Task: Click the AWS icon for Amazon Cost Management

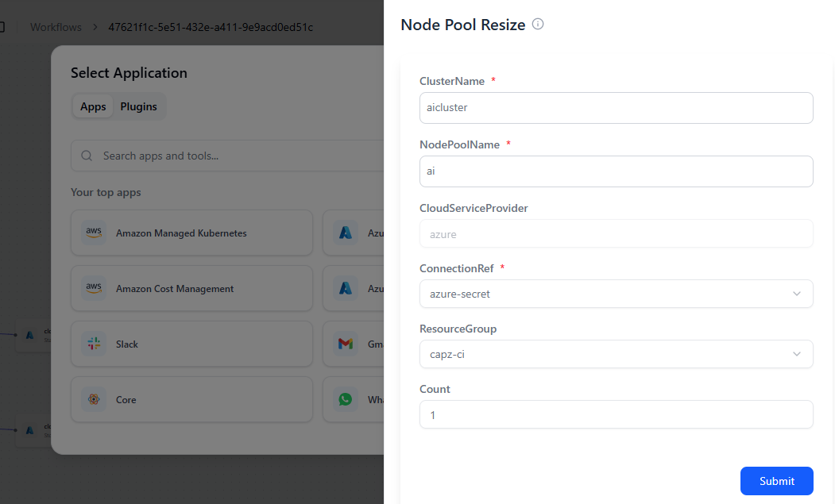Action: click(x=94, y=289)
